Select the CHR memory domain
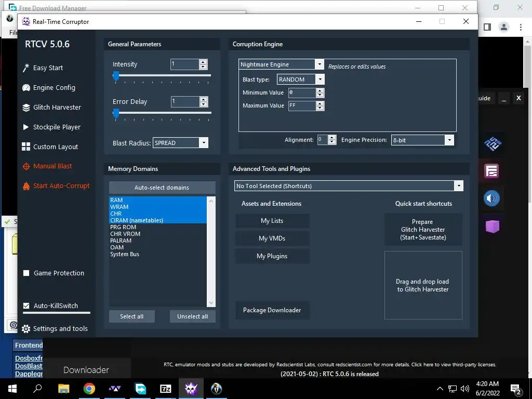This screenshot has height=399, width=532. coord(158,214)
